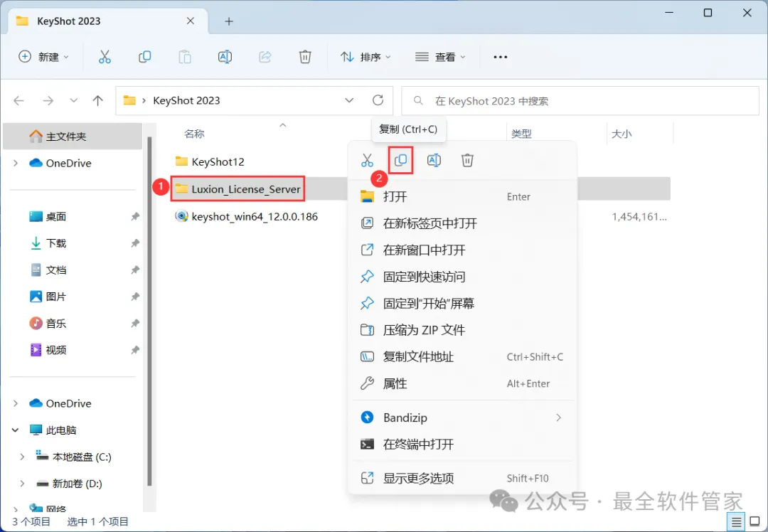
Task: Choose 固定到快速访问
Action: (x=463, y=277)
